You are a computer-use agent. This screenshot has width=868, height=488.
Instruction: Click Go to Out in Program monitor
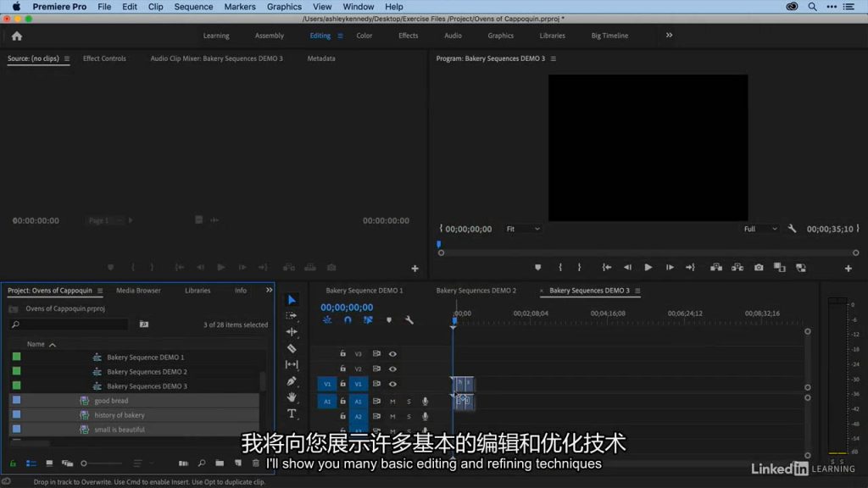(x=690, y=267)
